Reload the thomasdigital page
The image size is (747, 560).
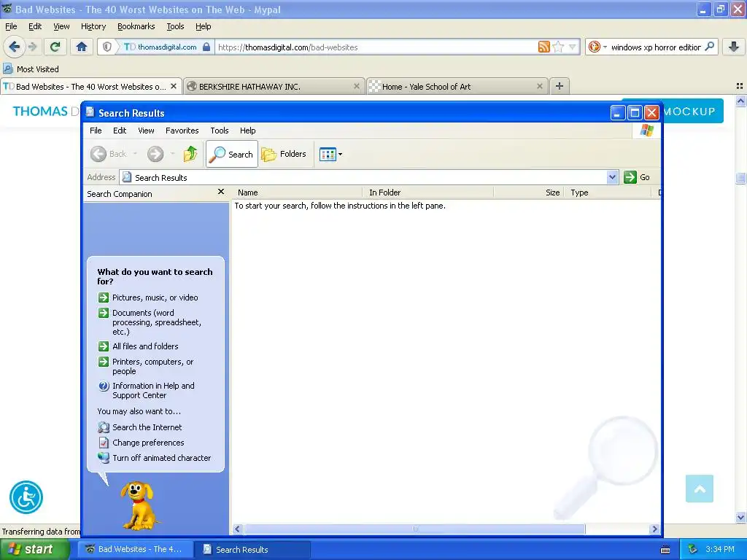click(x=55, y=47)
